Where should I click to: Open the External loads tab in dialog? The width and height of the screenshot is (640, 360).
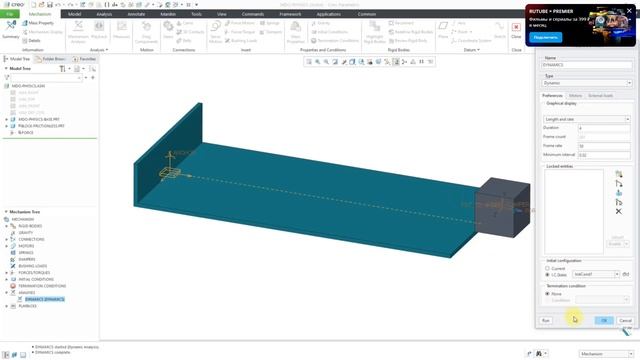point(600,96)
